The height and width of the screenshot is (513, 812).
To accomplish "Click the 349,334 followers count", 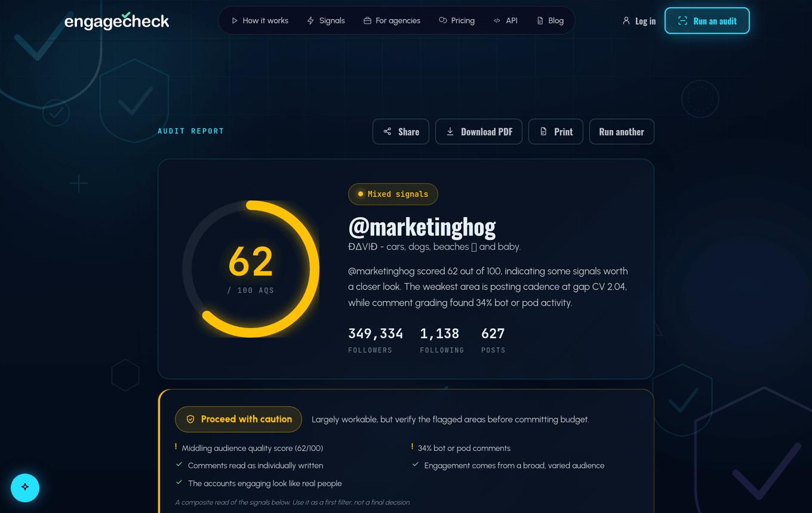I will tap(376, 333).
